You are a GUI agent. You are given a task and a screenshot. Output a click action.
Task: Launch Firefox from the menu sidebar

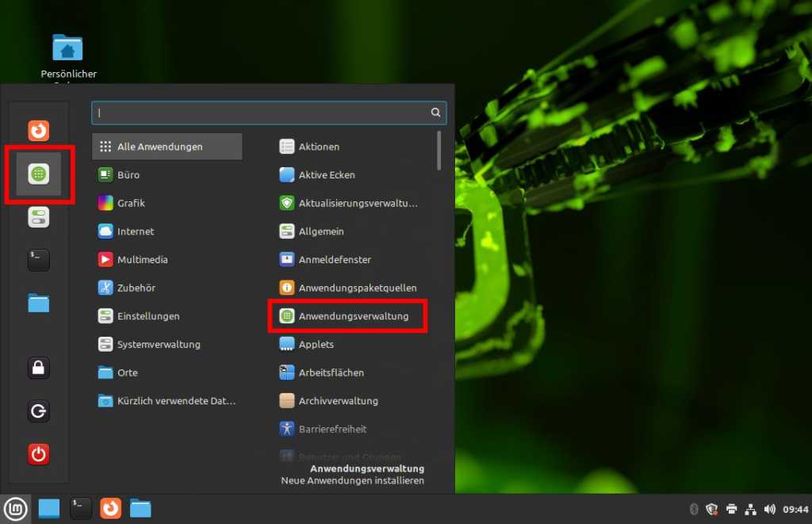click(x=38, y=131)
